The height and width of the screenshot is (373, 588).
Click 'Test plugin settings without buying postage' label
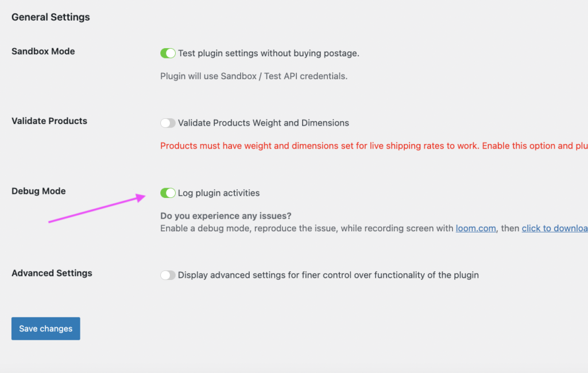268,53
